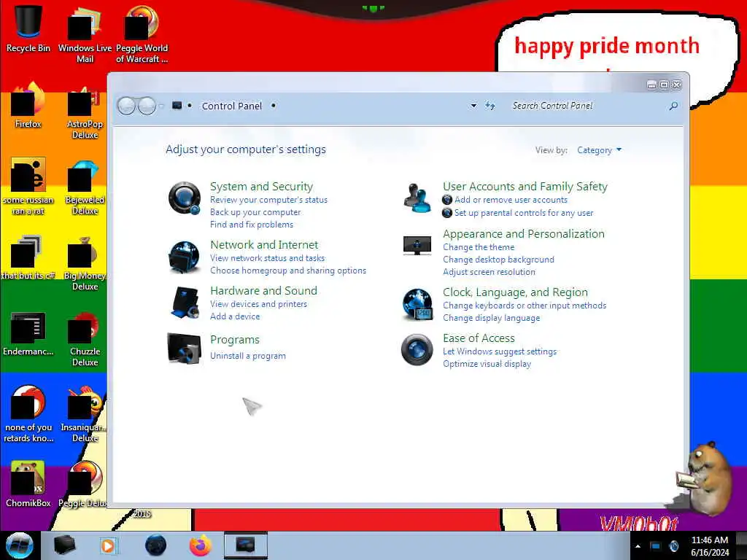Select the Control Panel taskbar button
The width and height of the screenshot is (747, 560).
pos(245,545)
